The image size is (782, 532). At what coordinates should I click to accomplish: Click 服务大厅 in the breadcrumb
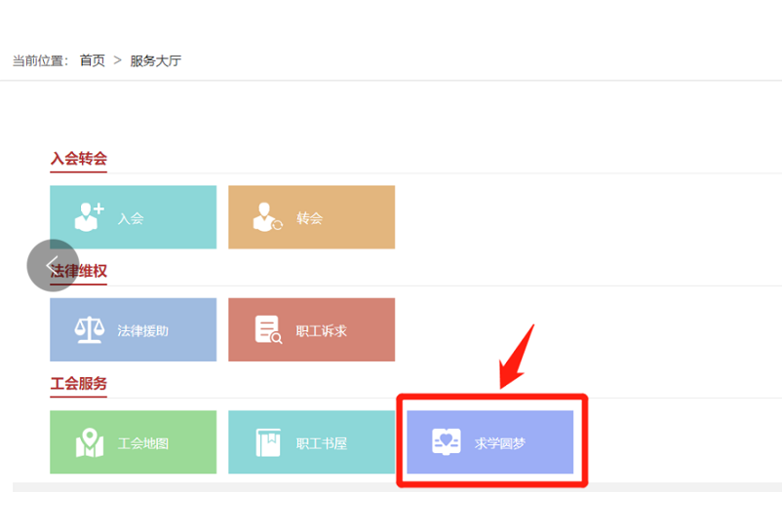tap(156, 60)
